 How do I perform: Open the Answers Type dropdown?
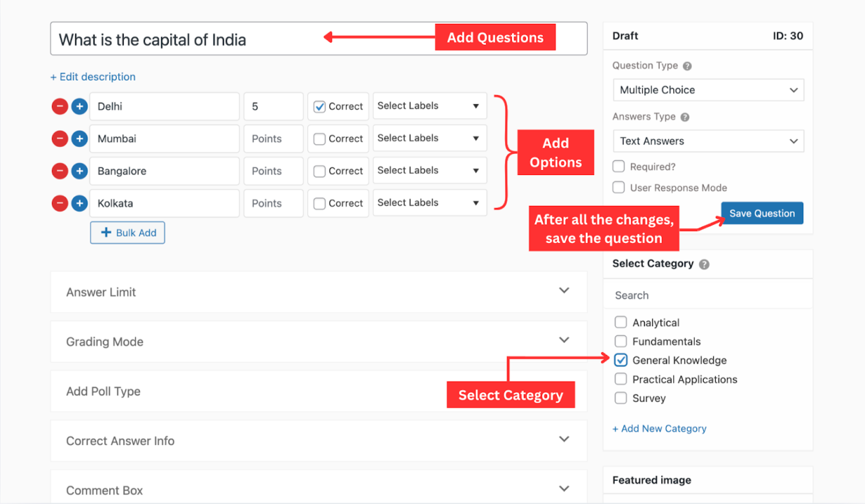[x=707, y=141]
